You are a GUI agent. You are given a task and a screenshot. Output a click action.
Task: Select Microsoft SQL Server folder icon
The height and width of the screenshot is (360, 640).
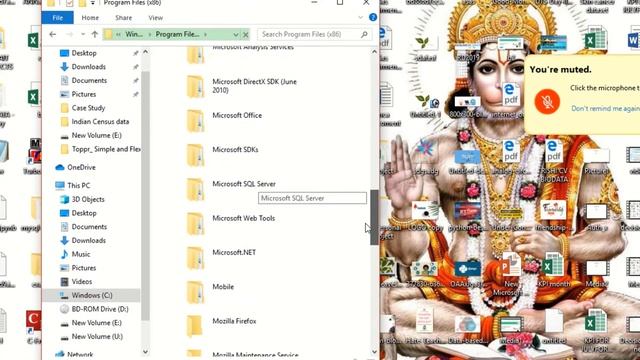(195, 189)
